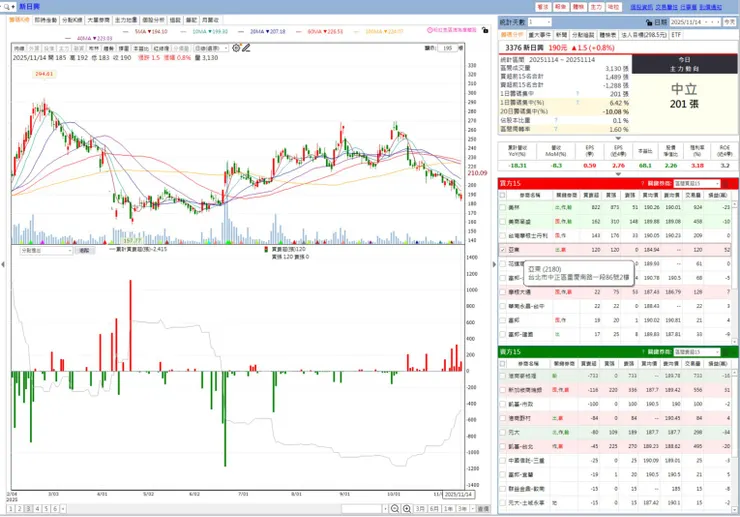
Task: Open the 到價通知 link
Action: (710, 7)
